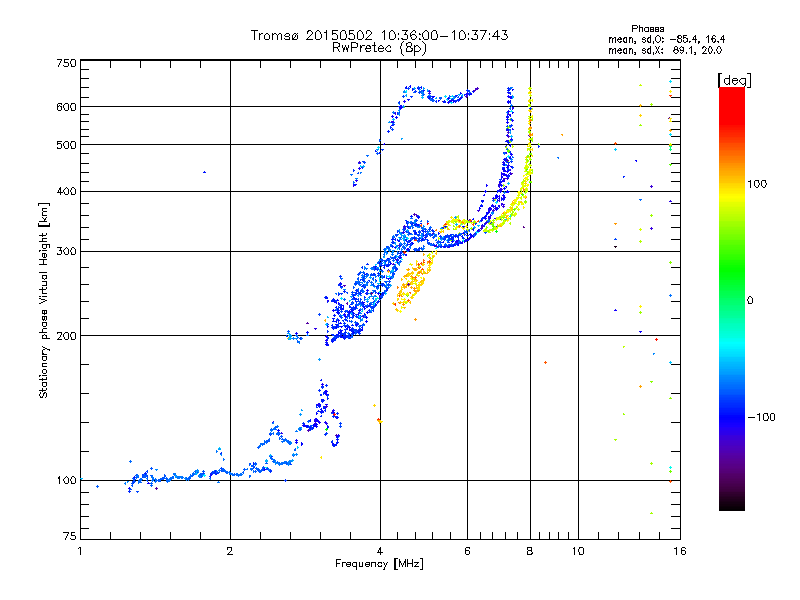This screenshot has width=800, height=600.
Task: Click the '16' x-axis tick label
Action: tap(680, 551)
